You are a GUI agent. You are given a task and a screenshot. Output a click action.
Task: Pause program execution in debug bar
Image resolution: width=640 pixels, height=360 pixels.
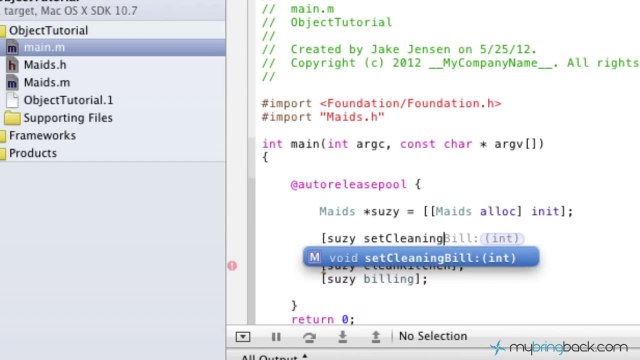click(276, 337)
